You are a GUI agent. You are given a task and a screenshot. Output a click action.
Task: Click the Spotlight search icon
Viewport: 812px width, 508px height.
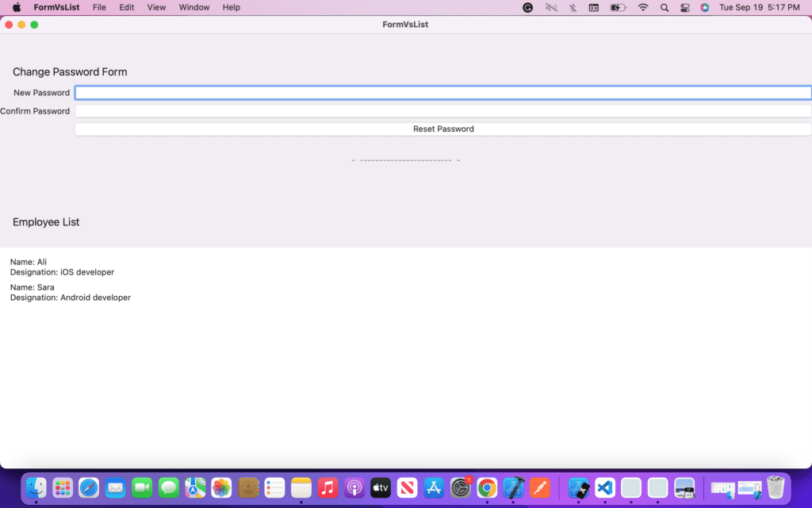664,7
